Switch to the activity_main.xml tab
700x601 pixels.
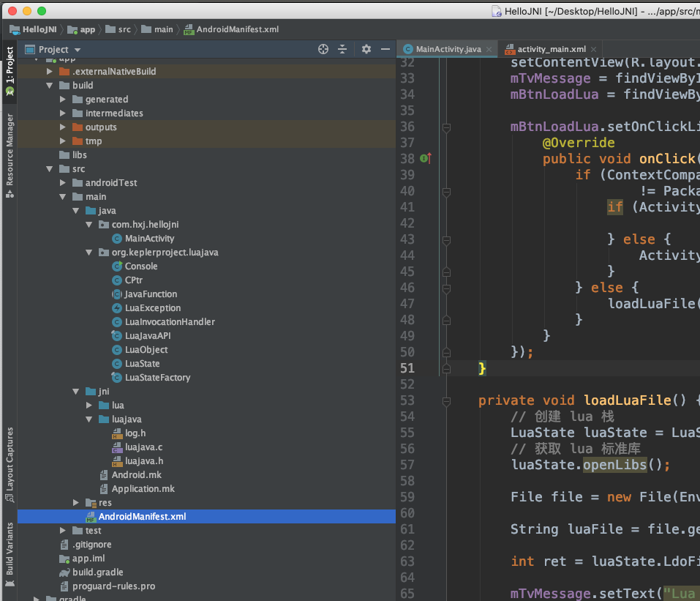[551, 49]
